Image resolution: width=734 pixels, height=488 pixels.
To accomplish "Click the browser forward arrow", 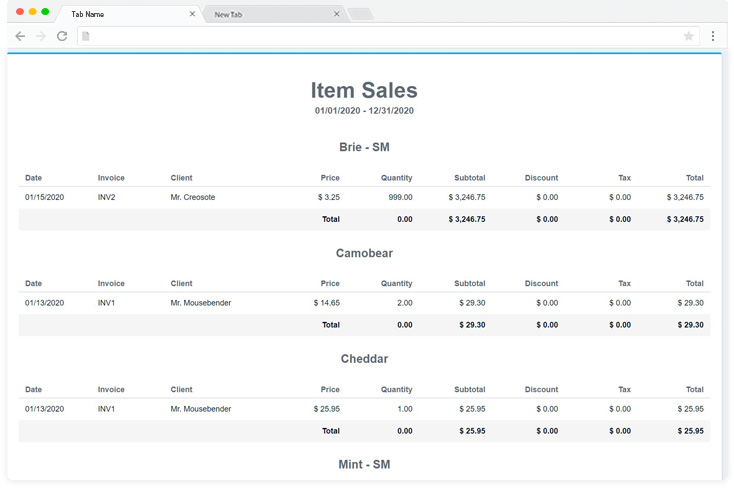I will [x=41, y=36].
